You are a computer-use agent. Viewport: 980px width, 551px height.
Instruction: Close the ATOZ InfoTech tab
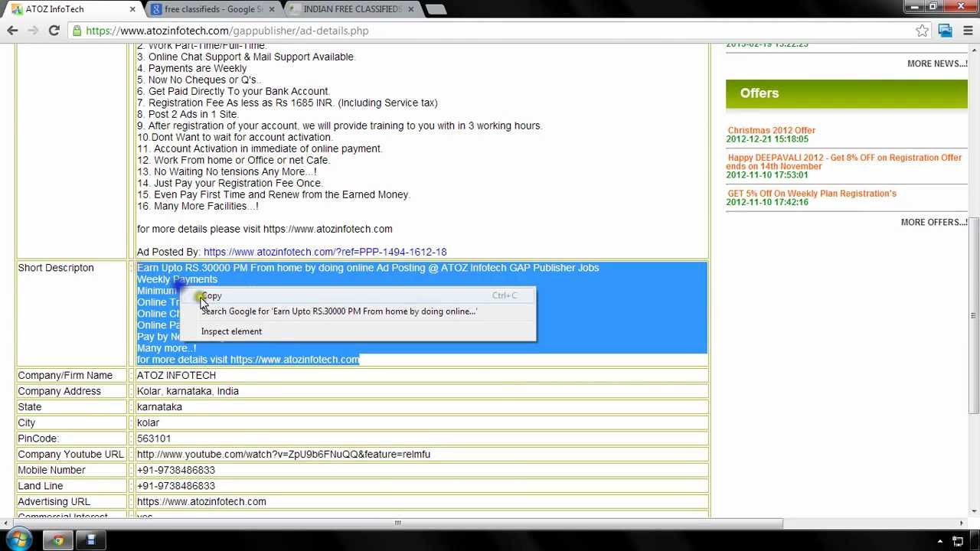(x=132, y=9)
